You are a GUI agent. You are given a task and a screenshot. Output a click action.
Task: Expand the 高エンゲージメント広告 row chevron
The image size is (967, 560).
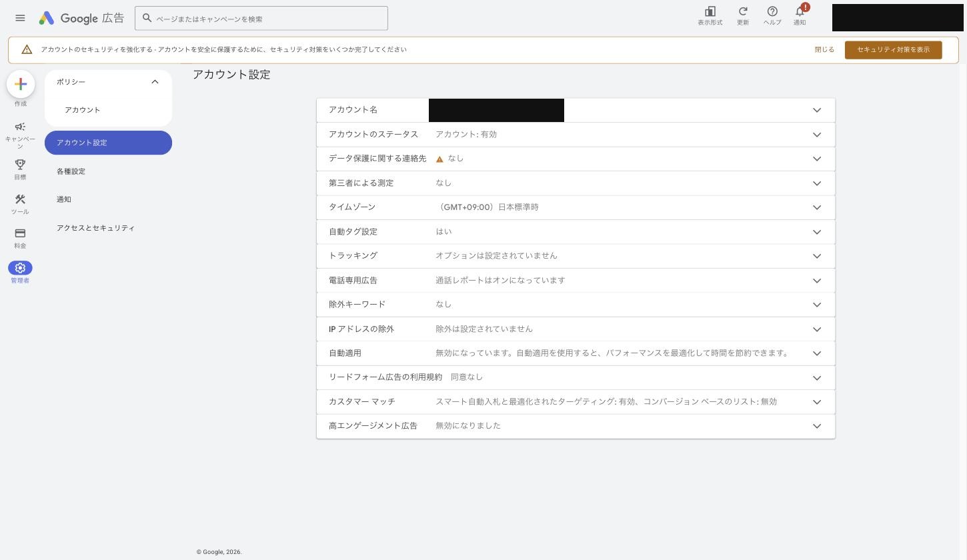817,426
